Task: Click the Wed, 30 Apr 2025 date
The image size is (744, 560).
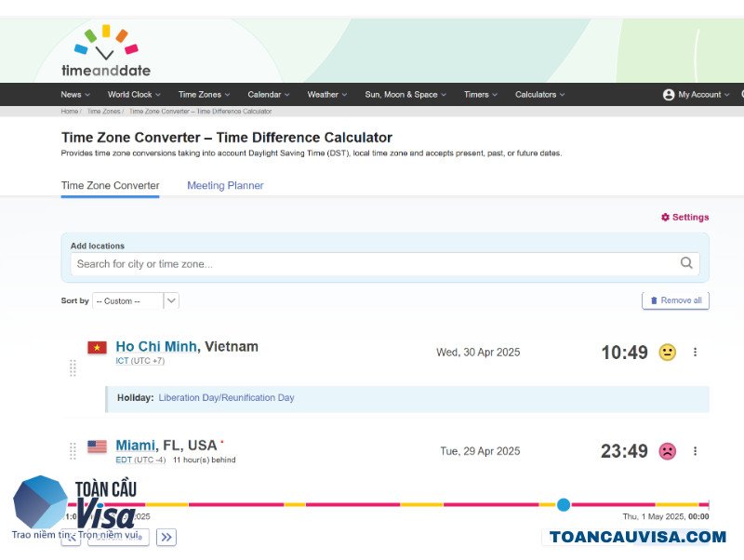Action: coord(478,353)
